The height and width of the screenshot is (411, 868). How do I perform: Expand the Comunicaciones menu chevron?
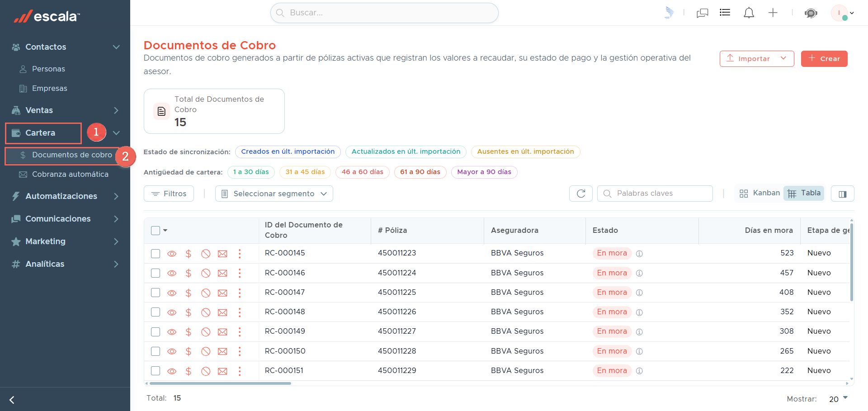[116, 219]
